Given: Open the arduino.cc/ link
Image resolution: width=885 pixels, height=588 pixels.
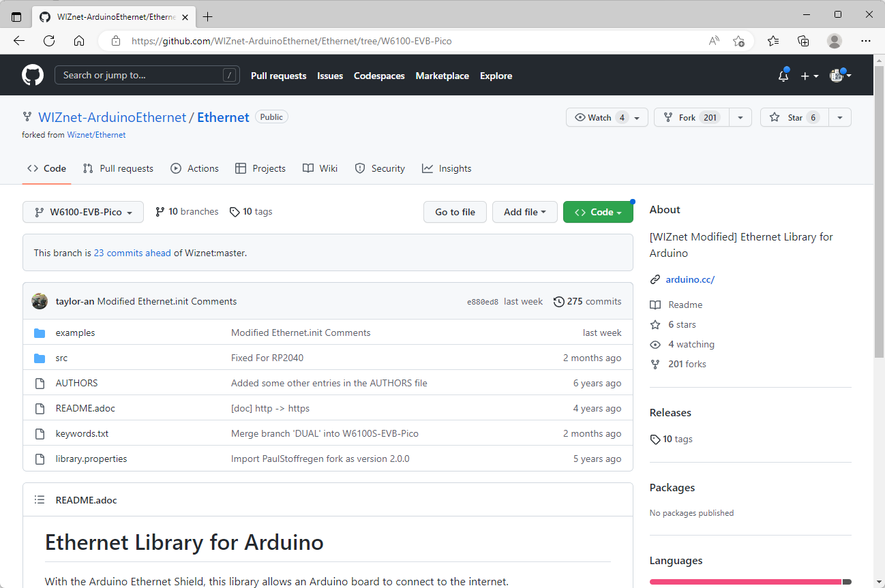Looking at the screenshot, I should 690,279.
